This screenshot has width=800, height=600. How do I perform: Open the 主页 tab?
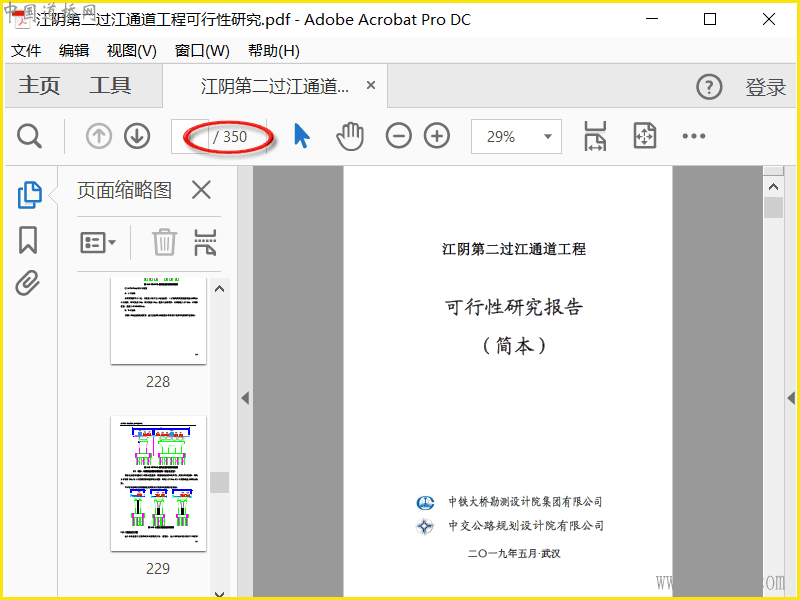[39, 85]
